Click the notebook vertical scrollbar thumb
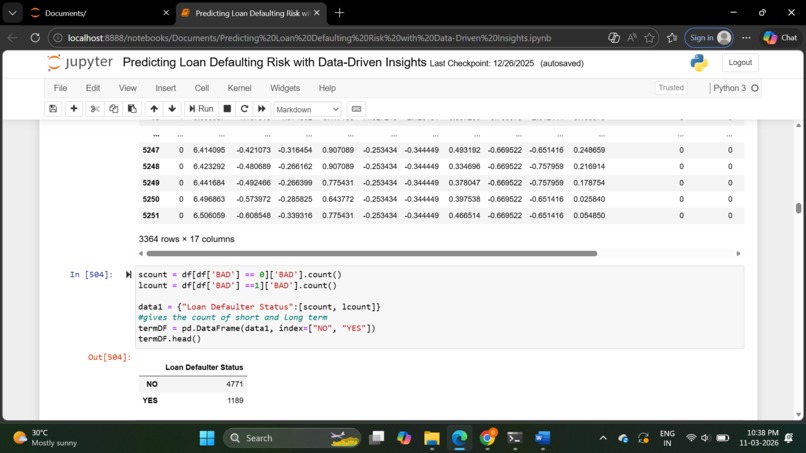Image resolution: width=806 pixels, height=453 pixels. point(798,208)
